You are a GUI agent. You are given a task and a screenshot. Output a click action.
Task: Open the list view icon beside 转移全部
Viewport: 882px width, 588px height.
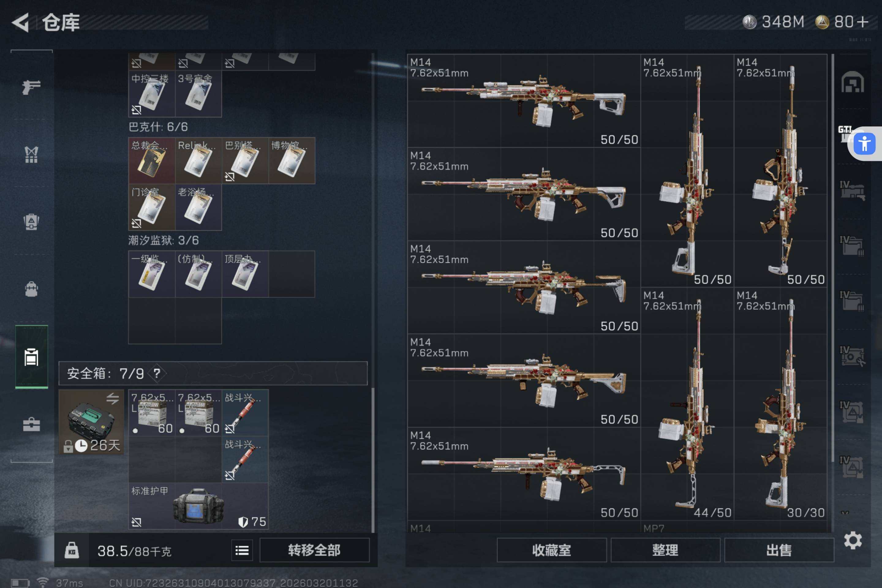242,550
